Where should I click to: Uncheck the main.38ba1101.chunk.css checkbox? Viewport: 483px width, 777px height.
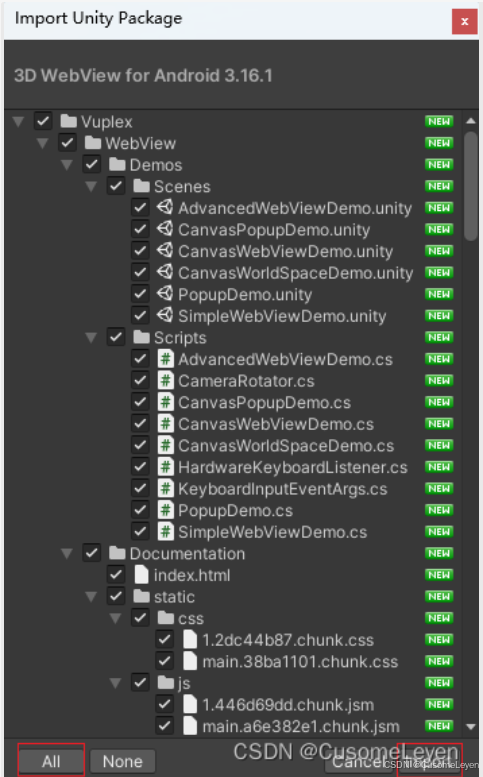tap(164, 661)
